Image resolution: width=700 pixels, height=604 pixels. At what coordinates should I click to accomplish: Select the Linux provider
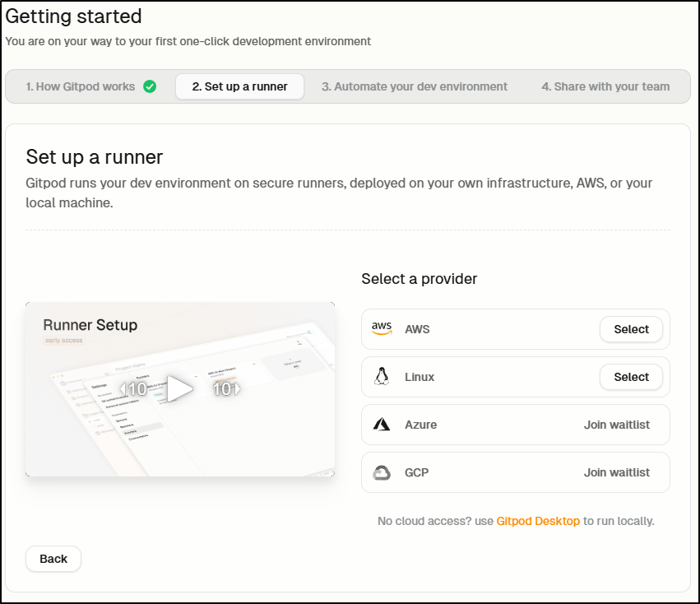(631, 377)
